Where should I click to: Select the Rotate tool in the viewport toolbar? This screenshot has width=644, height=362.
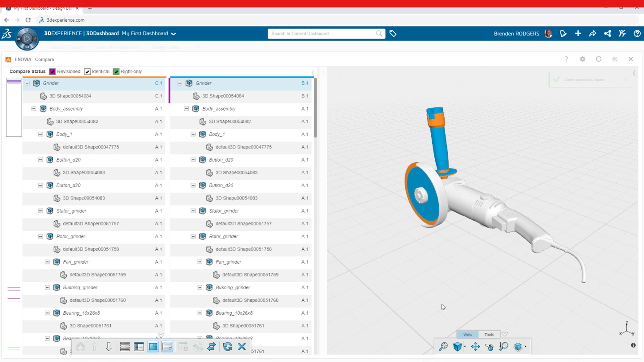coord(490,347)
